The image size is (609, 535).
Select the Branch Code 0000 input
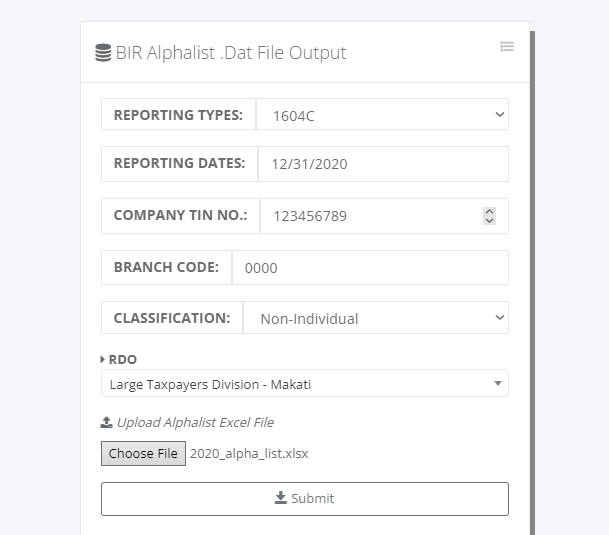[x=370, y=268]
